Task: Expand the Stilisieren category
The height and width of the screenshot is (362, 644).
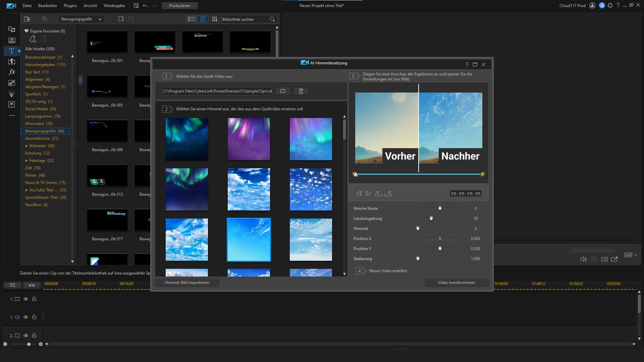Action: pyautogui.click(x=26, y=146)
